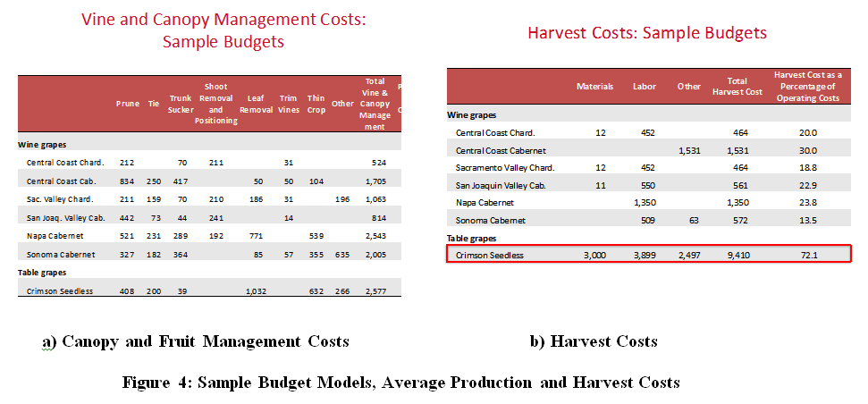This screenshot has width=868, height=404.
Task: Select the 2,497 other value
Action: (x=688, y=255)
